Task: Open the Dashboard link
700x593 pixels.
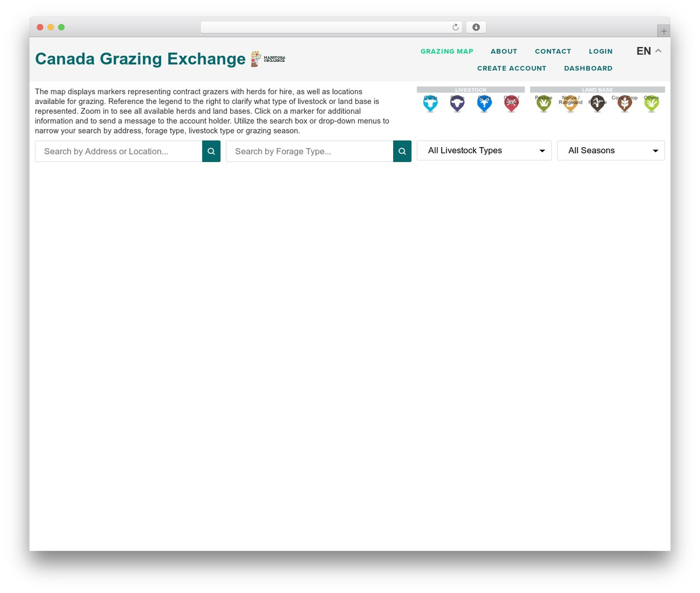Action: 588,68
